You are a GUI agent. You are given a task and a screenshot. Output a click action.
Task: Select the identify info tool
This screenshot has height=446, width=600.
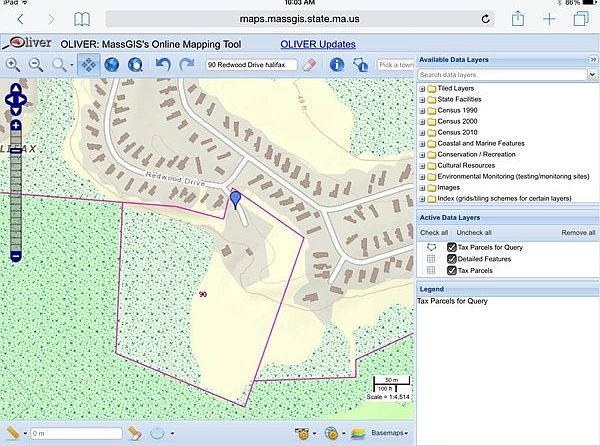coord(337,65)
